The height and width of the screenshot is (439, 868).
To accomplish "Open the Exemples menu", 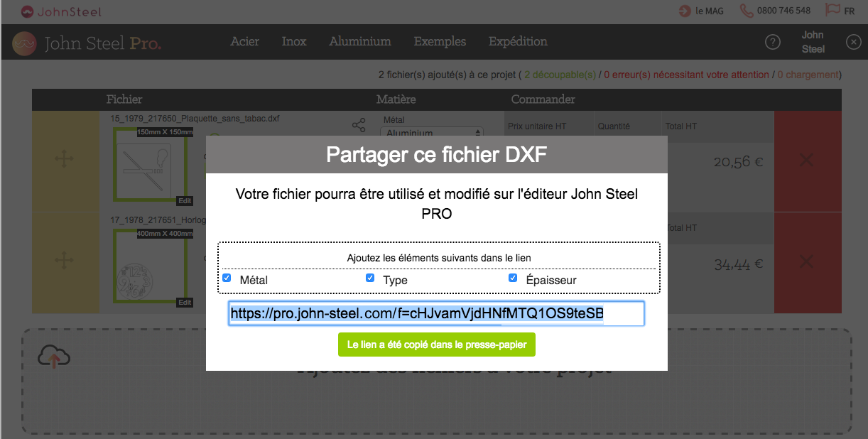I will point(440,41).
